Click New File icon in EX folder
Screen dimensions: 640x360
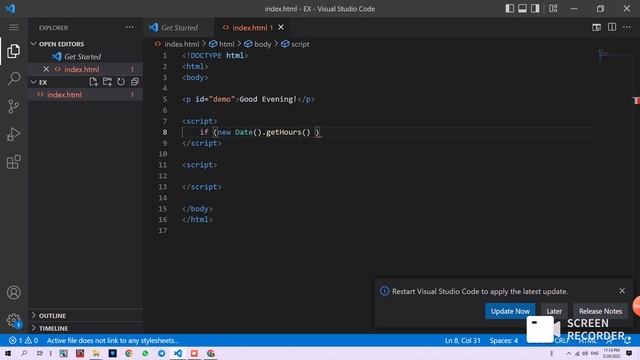coord(93,82)
